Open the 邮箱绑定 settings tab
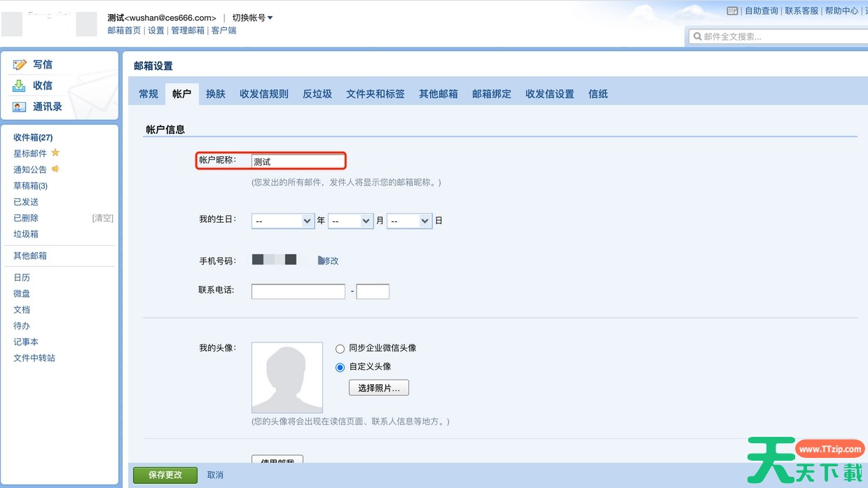Screen dimensions: 868x488 pos(491,93)
